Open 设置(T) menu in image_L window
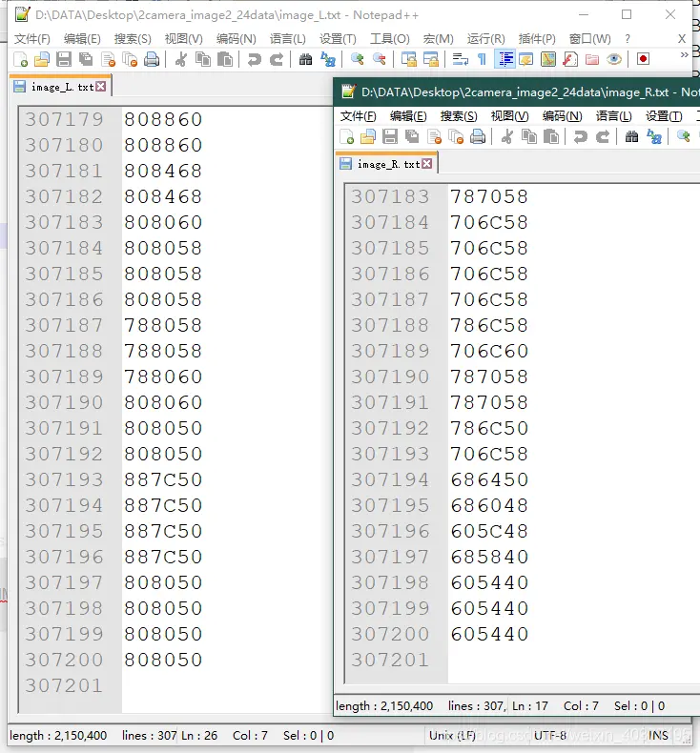The height and width of the screenshot is (753, 700). point(338,38)
